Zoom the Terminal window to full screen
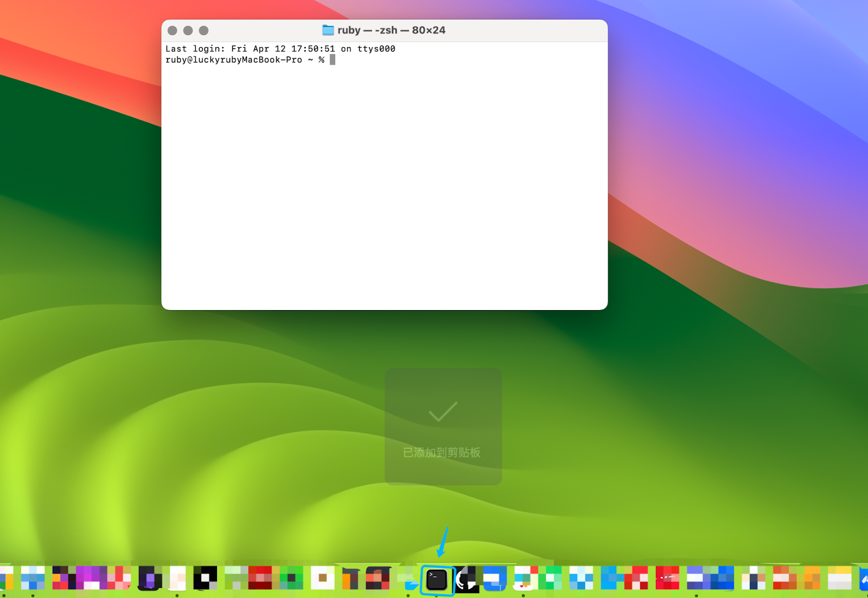This screenshot has height=598, width=868. (x=204, y=31)
